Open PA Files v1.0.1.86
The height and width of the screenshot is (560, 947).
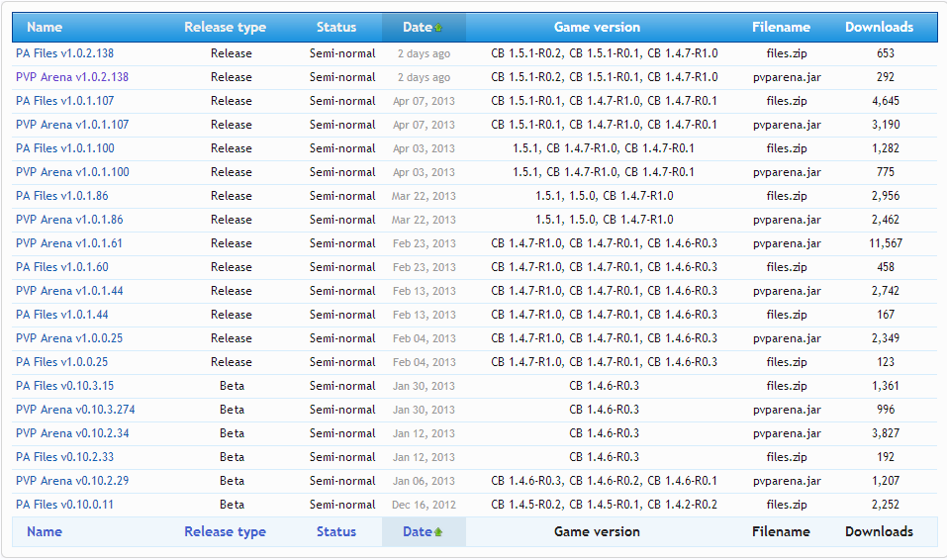coord(62,196)
